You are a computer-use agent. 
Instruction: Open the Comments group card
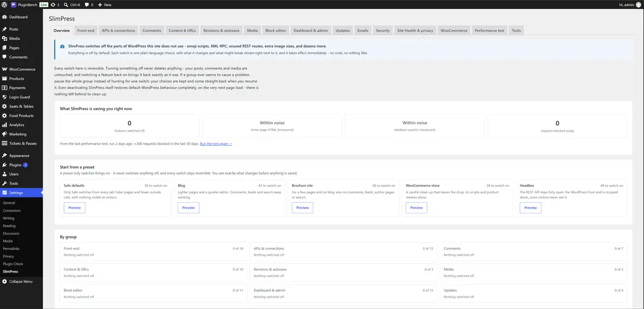tap(533, 251)
